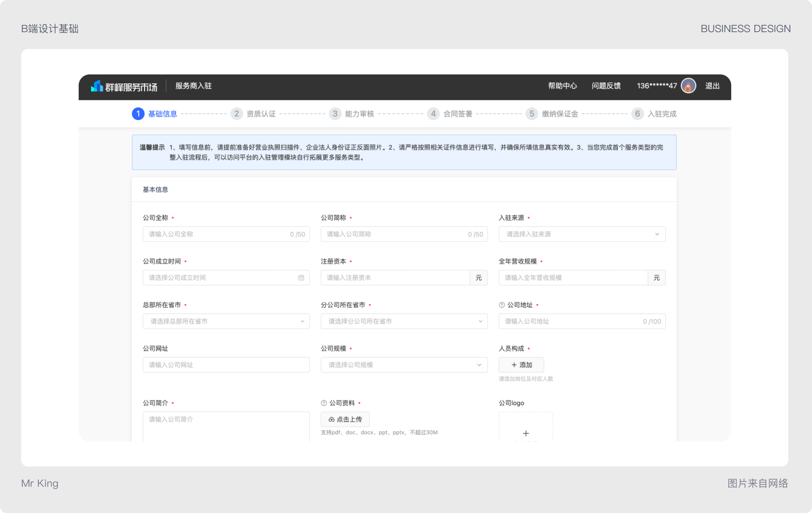Click the help icon beside 公司地址
The image size is (812, 513).
pos(502,305)
